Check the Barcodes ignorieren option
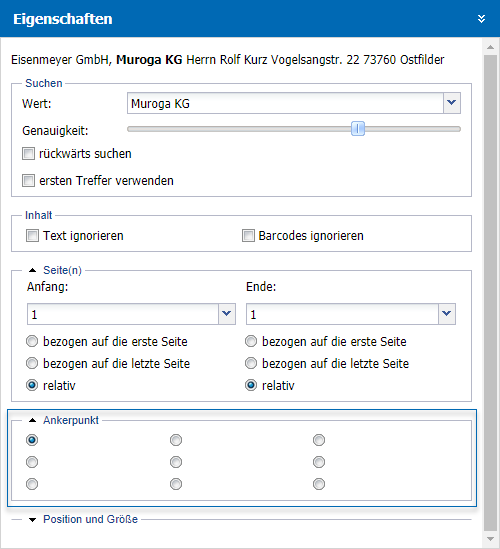This screenshot has width=500, height=549. (x=248, y=236)
